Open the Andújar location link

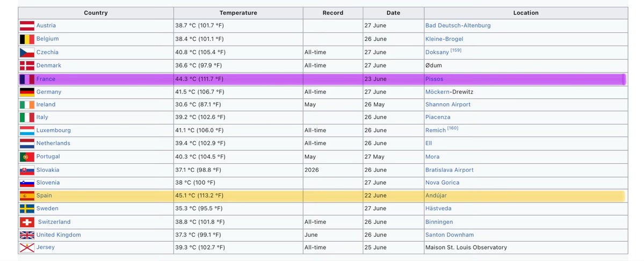tap(437, 195)
